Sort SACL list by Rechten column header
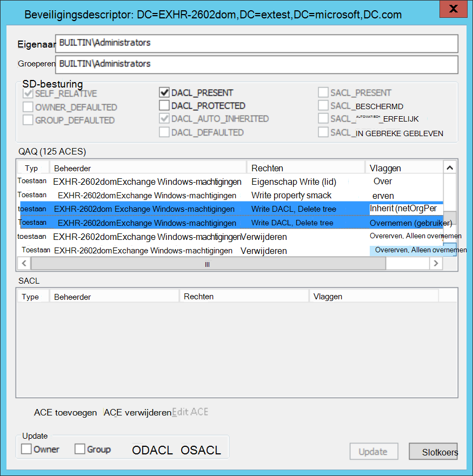This screenshot has height=476, width=473. pyautogui.click(x=244, y=296)
